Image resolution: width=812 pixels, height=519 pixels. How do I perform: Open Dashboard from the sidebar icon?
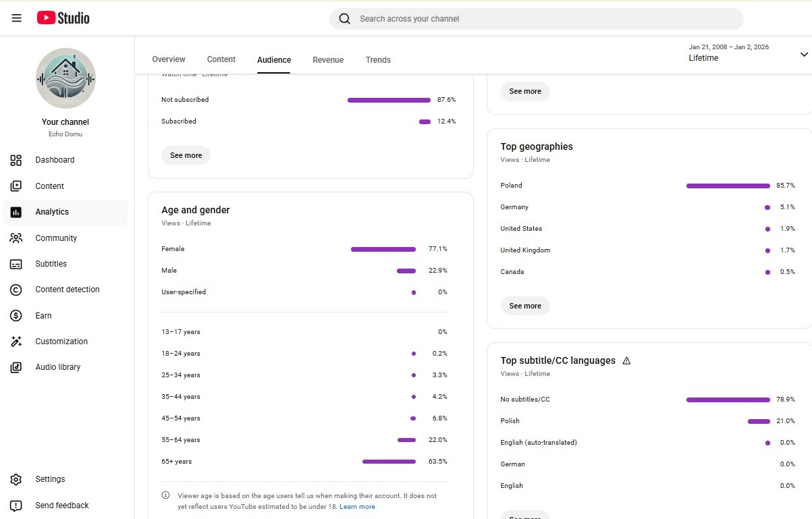click(16, 160)
